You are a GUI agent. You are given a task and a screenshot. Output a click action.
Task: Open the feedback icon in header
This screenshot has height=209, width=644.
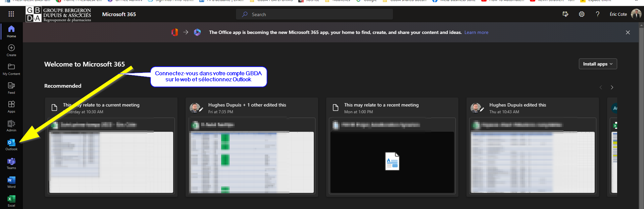(x=565, y=14)
